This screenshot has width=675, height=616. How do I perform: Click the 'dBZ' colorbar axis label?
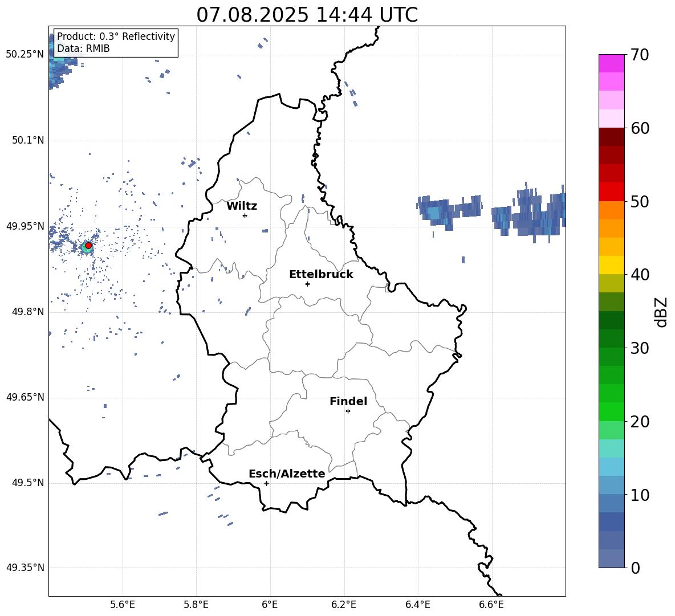tap(661, 312)
